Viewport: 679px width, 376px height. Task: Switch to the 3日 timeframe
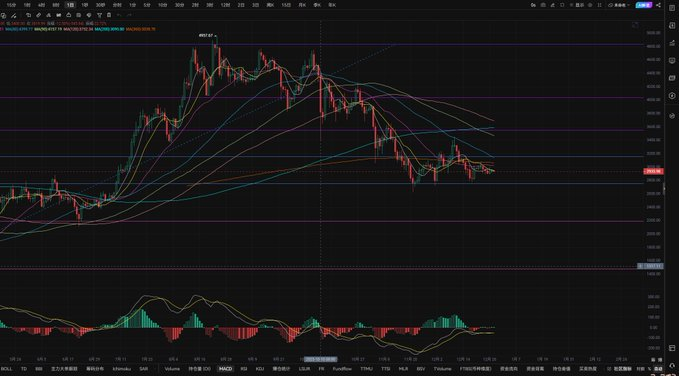256,5
